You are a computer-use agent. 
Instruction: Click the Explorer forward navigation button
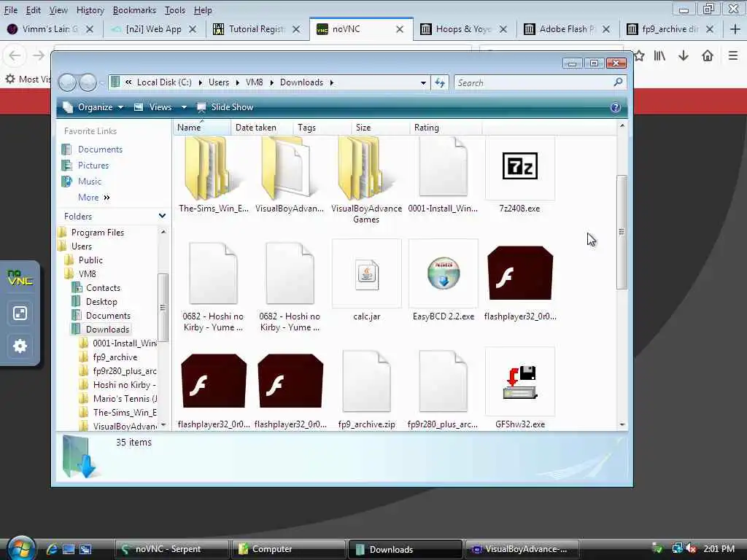click(x=88, y=83)
